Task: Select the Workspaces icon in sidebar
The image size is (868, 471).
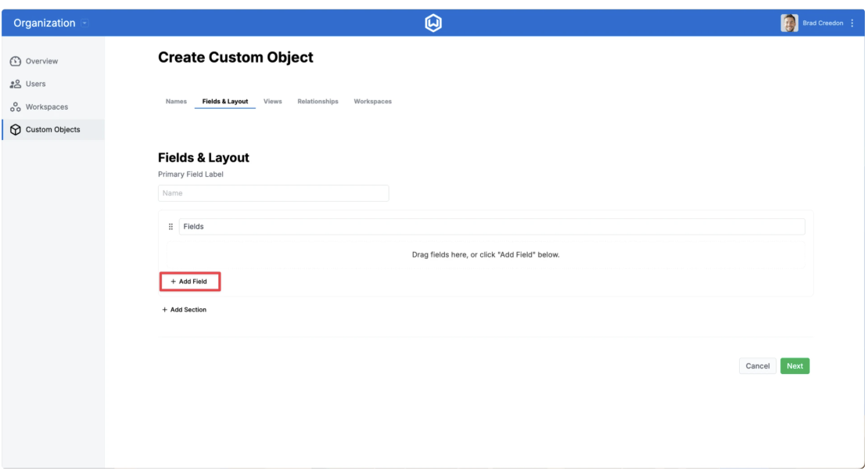Action: click(16, 107)
